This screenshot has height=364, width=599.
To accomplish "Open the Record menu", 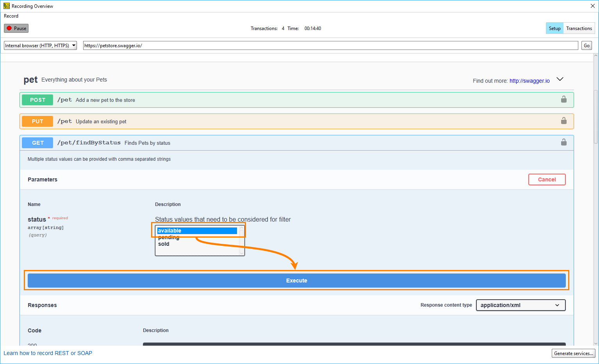I will (x=11, y=16).
